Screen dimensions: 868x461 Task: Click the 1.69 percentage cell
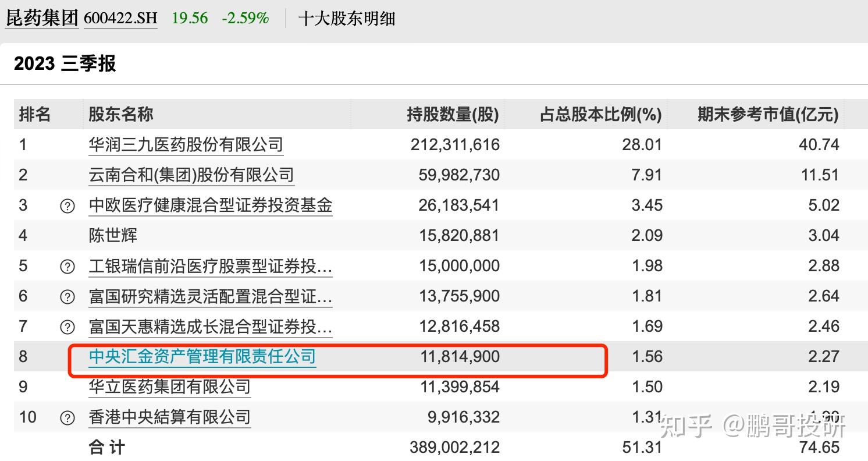(646, 326)
